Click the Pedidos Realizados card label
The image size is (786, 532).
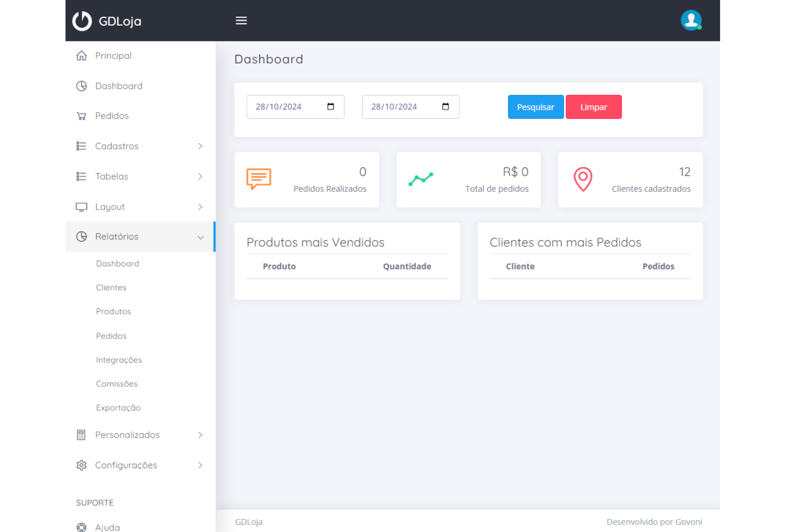[330, 189]
